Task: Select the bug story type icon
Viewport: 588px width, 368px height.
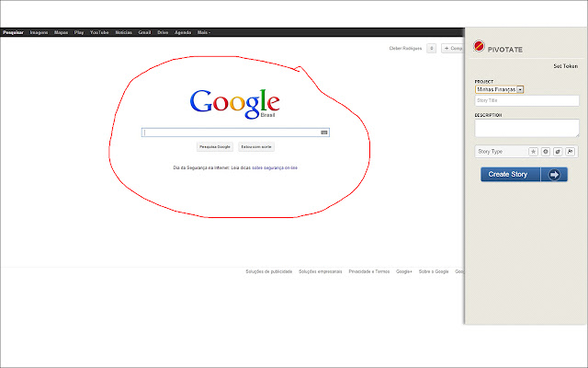Action: coord(558,152)
